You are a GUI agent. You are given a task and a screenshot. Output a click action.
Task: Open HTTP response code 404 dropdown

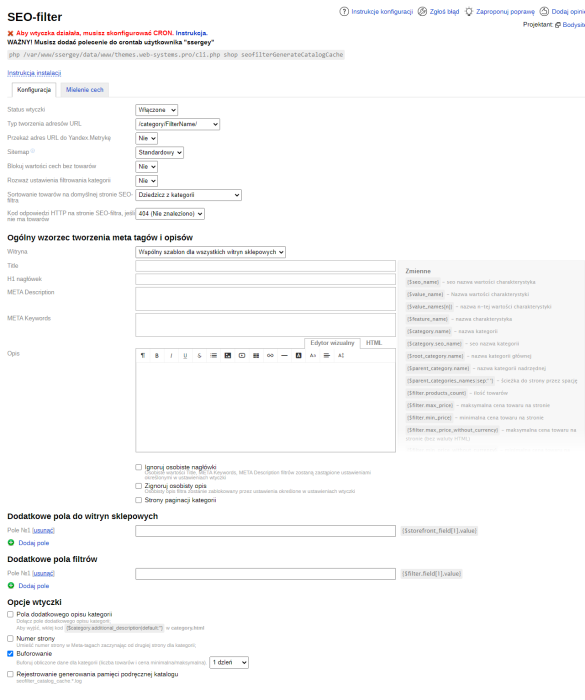click(170, 214)
